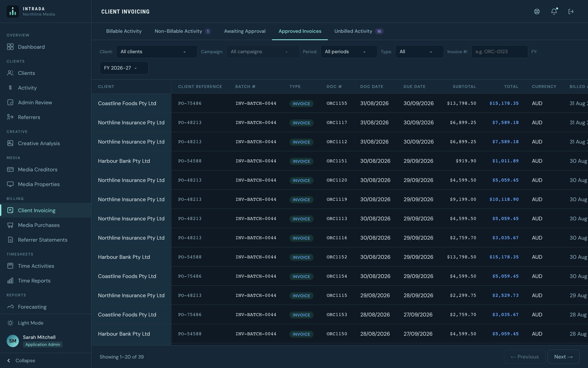Image resolution: width=588 pixels, height=368 pixels.
Task: Click the Clients people icon
Action: [10, 73]
